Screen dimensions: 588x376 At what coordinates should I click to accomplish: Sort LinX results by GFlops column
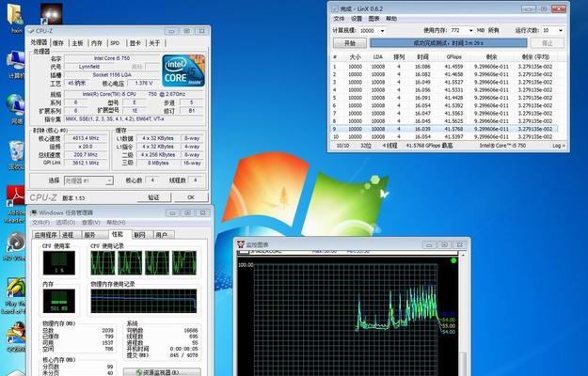tap(454, 57)
